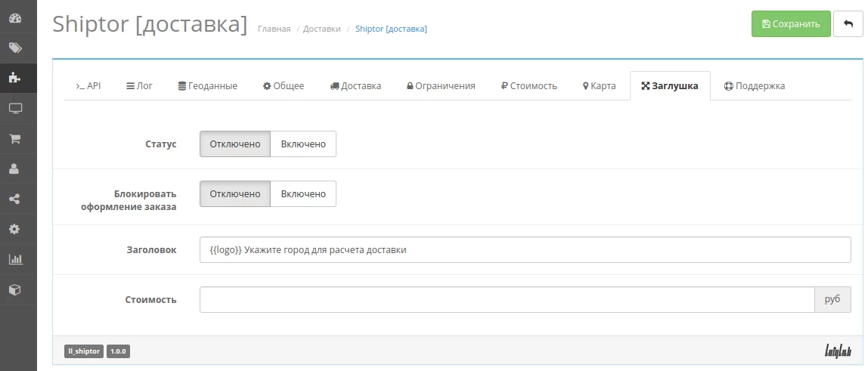Open the Dashboard gauge icon in sidebar
The image size is (868, 371).
coord(15,18)
